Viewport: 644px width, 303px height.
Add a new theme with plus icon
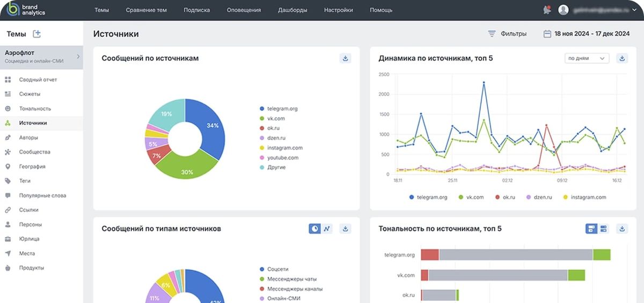(36, 34)
